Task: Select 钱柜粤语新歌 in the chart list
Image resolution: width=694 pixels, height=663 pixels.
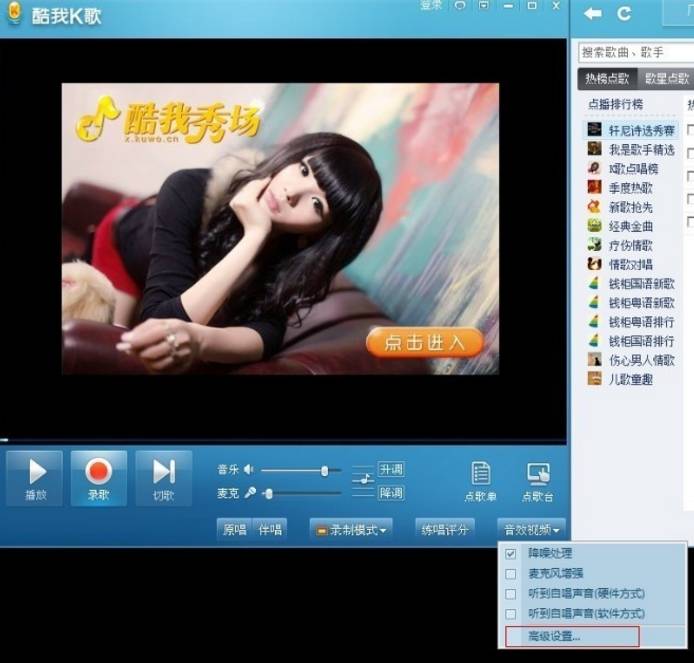Action: (x=631, y=303)
